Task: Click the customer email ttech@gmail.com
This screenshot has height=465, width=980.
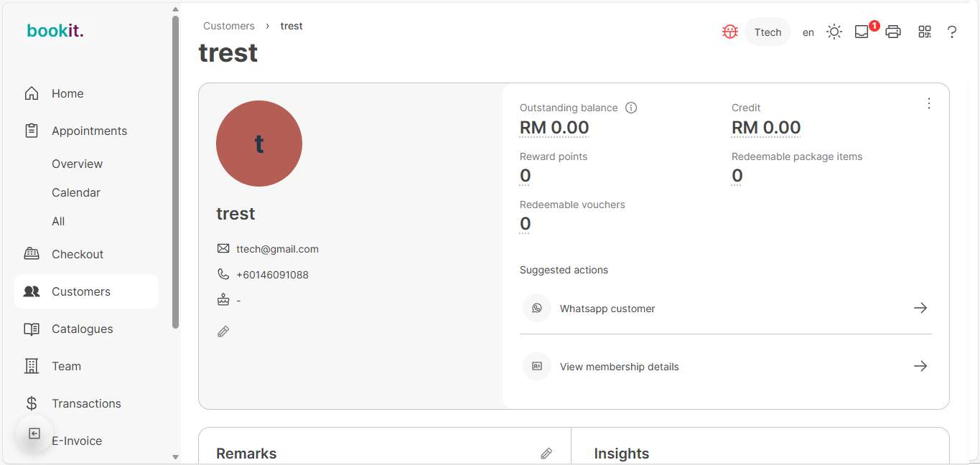Action: tap(277, 248)
